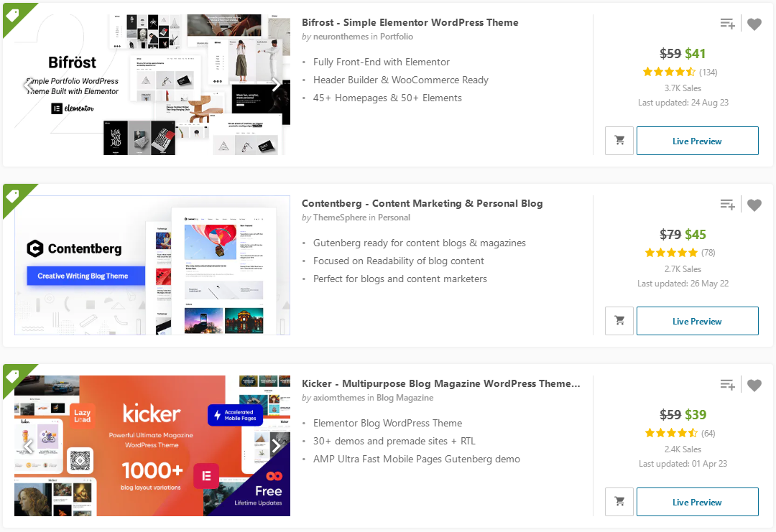This screenshot has width=776, height=532.
Task: Show next Kicker preview image
Action: point(276,446)
